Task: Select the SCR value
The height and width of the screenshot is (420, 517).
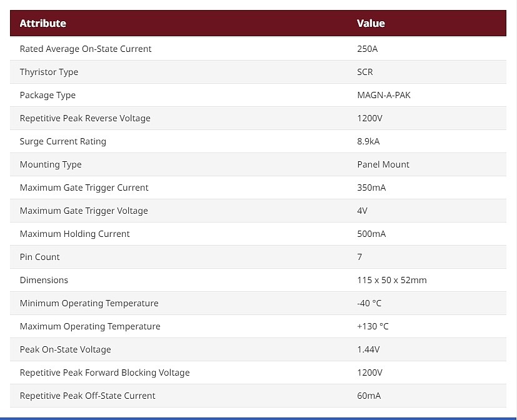Action: pos(365,72)
